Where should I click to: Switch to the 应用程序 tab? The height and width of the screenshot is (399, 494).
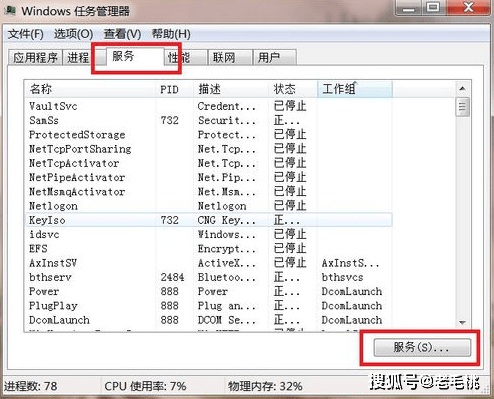point(35,58)
